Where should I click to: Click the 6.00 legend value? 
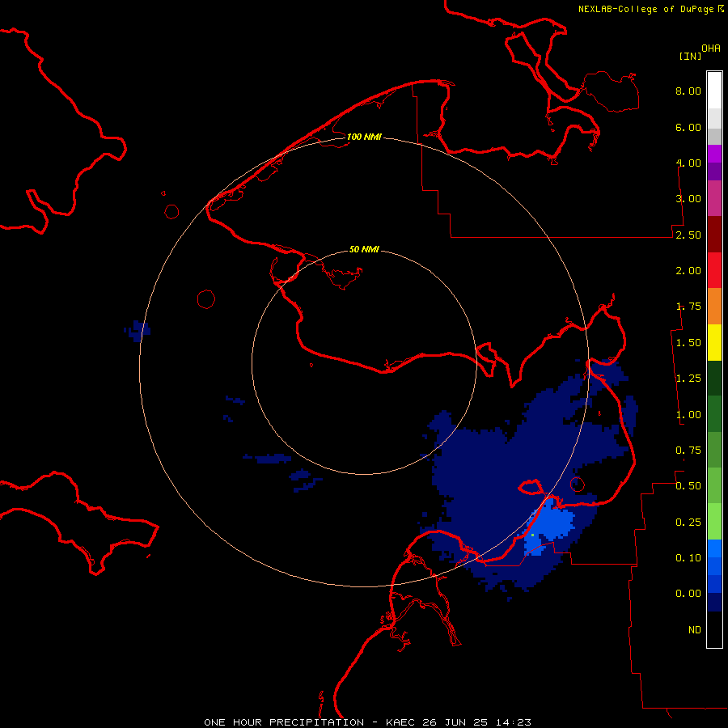[x=688, y=127]
